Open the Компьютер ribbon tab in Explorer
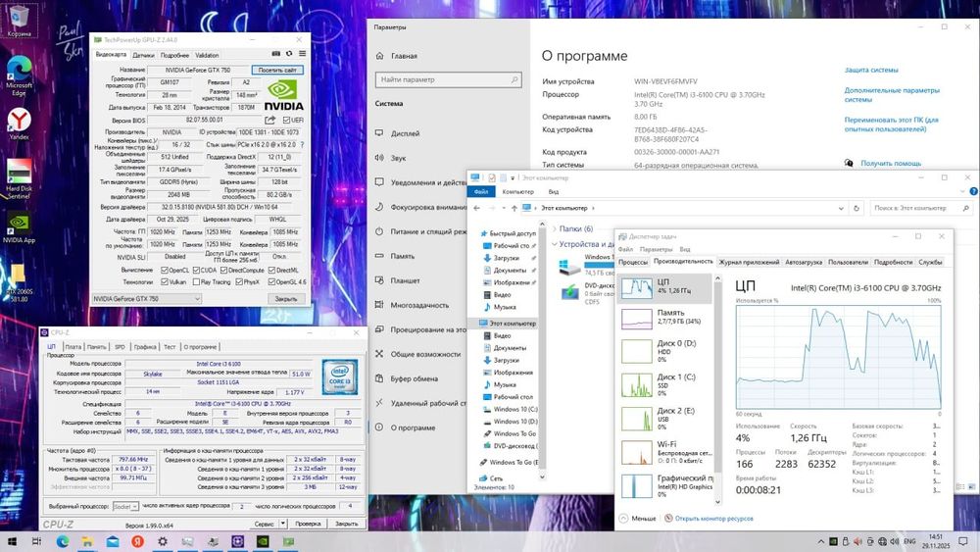 tap(518, 192)
